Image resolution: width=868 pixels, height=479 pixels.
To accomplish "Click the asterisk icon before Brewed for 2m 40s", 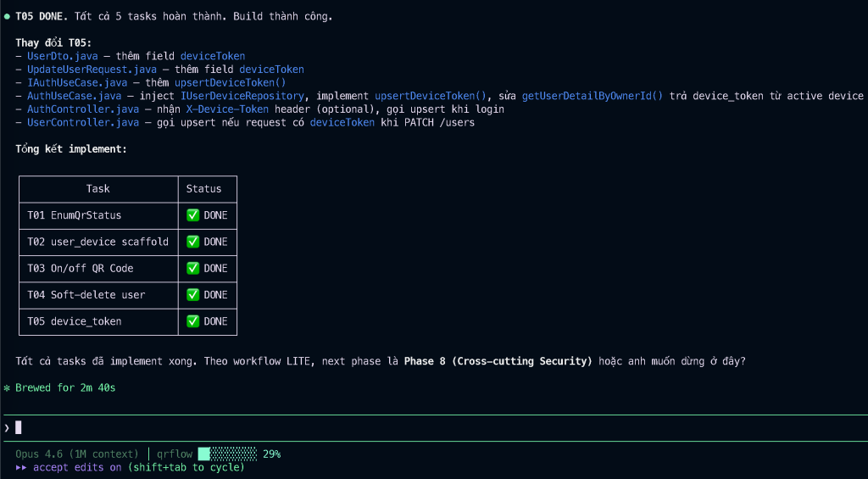I will (x=7, y=387).
